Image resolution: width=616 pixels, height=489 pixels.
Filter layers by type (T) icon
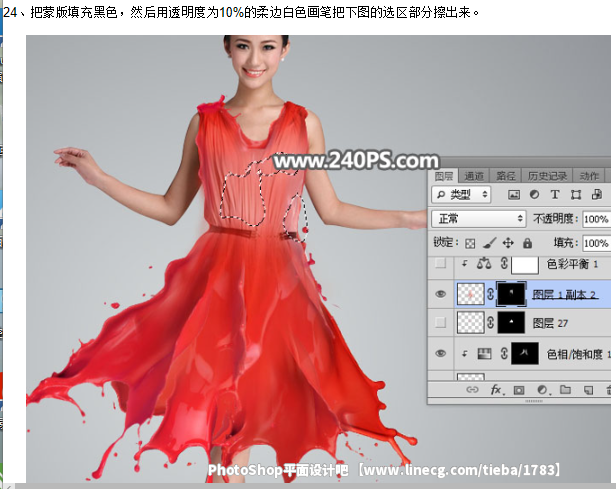pos(555,194)
